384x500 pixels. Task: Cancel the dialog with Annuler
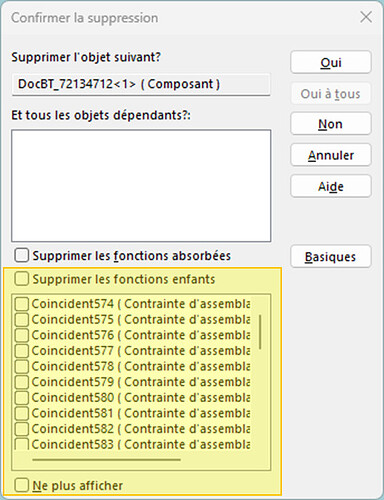point(331,155)
